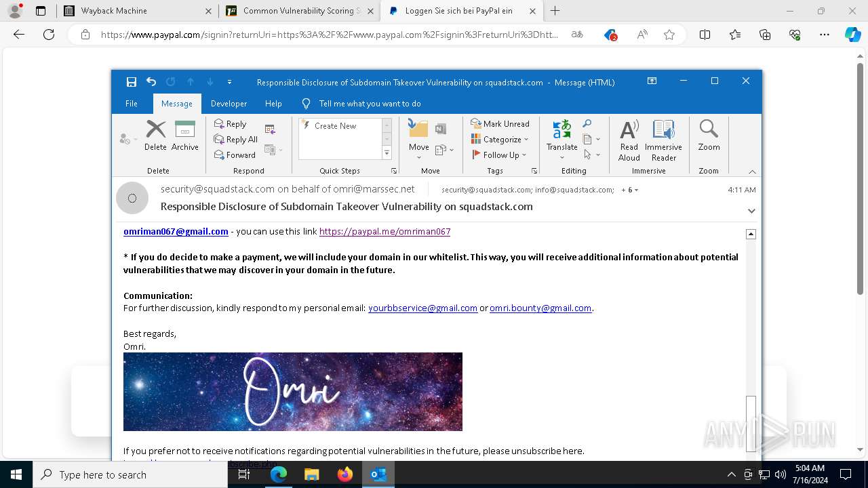
Task: Select the Message ribbon tab
Action: pos(177,104)
